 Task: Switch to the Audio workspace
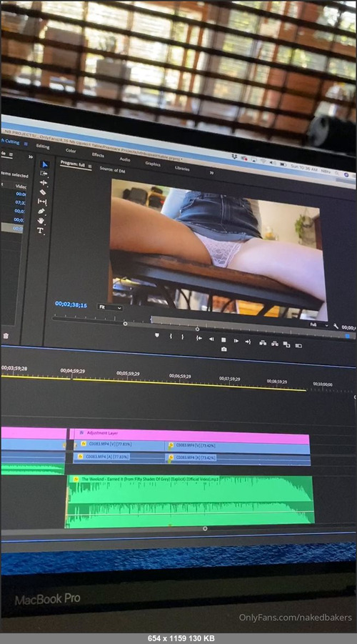[x=125, y=159]
